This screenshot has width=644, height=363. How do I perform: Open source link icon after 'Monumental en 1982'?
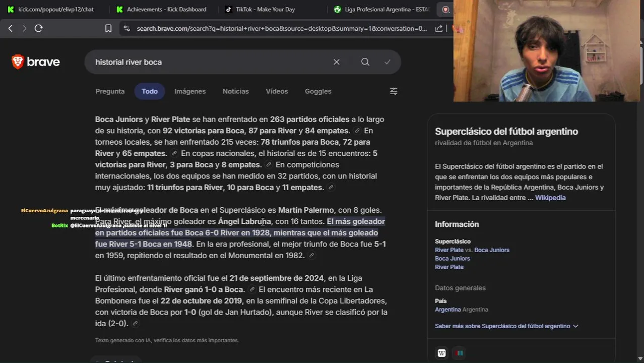click(x=311, y=256)
